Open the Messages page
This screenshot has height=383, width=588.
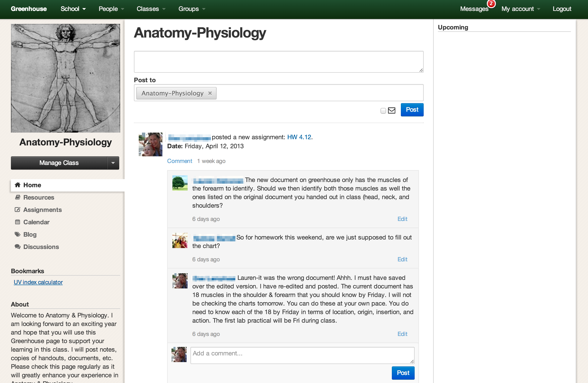[x=474, y=9]
